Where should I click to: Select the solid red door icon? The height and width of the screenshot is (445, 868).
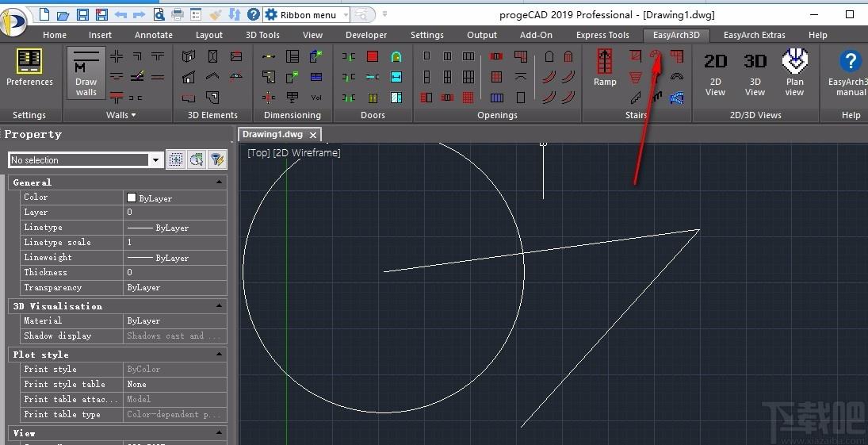(x=373, y=56)
